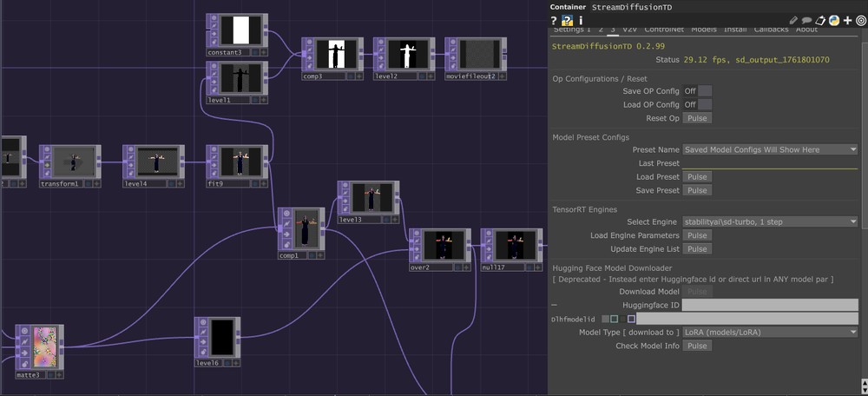This screenshot has width=868, height=396.
Task: Switch to the ControlNet tab
Action: [664, 30]
